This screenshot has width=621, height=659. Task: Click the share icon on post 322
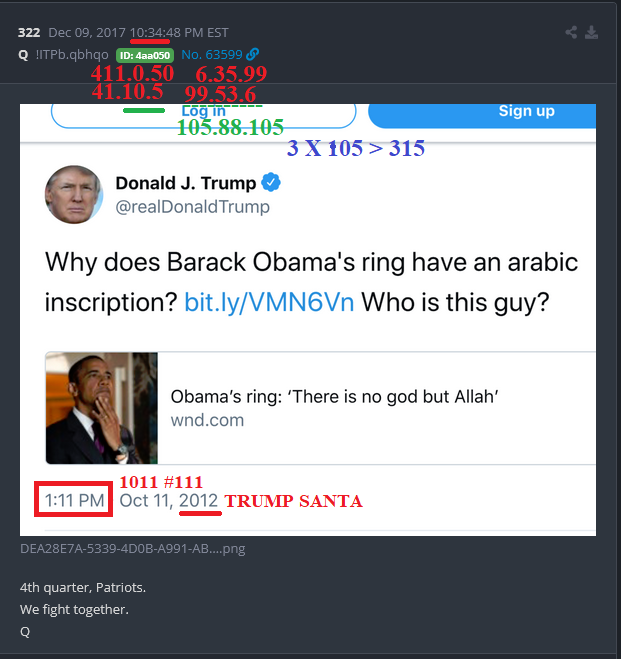point(571,32)
